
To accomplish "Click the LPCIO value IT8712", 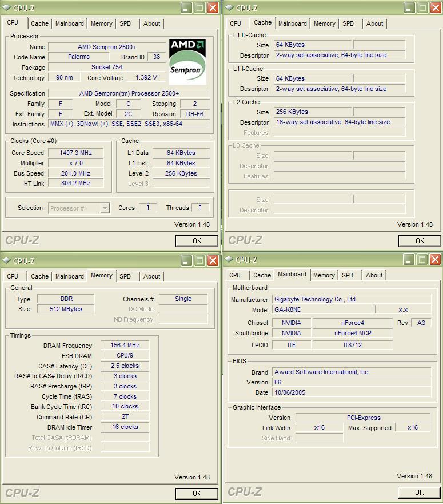I will point(353,345).
